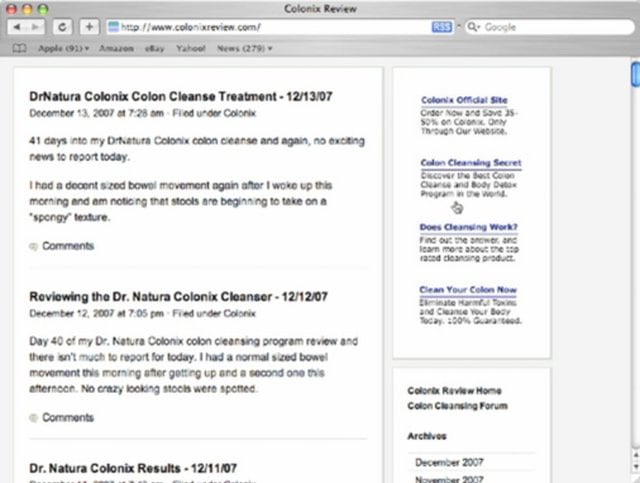Go forward with the Forward arrow button
Image resolution: width=640 pixels, height=483 pixels.
pos(36,27)
